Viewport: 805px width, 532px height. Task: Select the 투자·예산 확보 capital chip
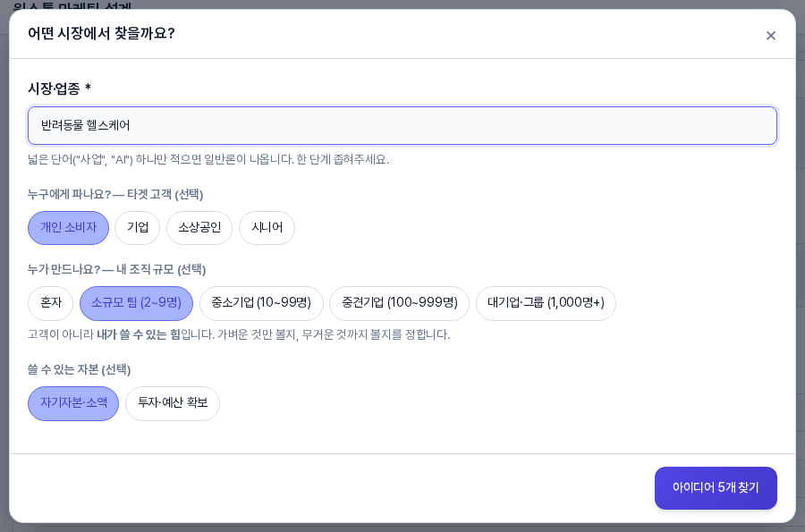tap(173, 403)
